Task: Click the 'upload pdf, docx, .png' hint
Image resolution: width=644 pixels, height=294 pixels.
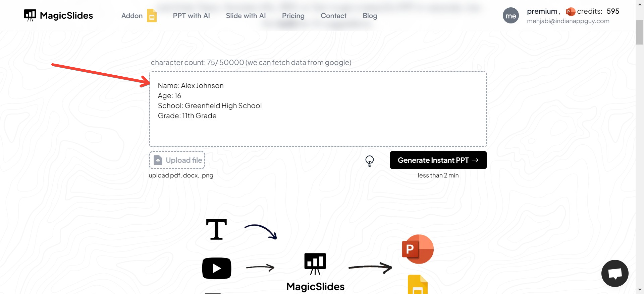Action: 181,175
